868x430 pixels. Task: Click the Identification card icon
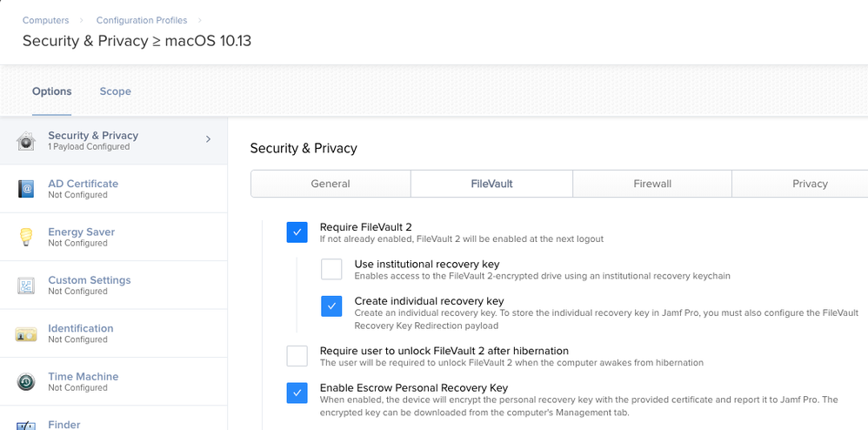click(26, 334)
